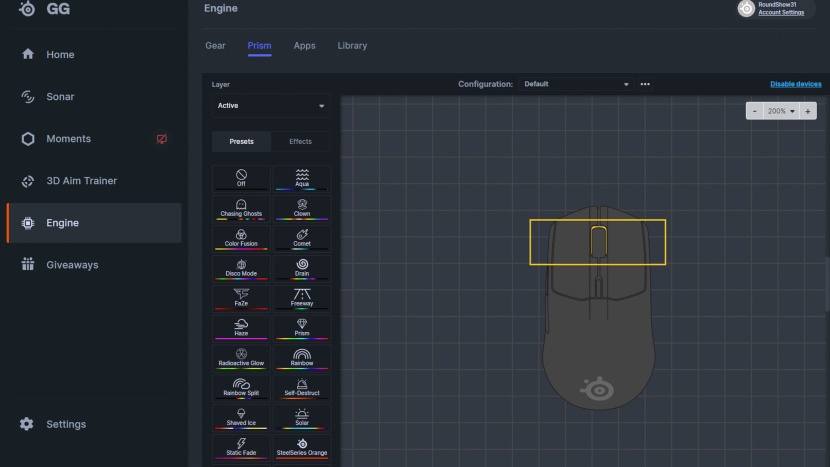The height and width of the screenshot is (467, 830).
Task: Choose the Clown preset
Action: point(302,208)
